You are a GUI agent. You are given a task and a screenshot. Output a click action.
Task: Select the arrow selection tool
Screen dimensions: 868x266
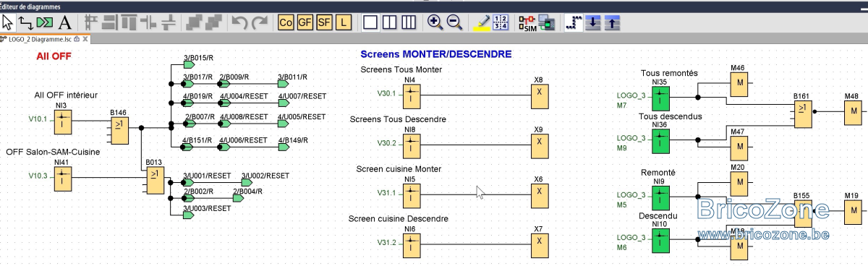[x=8, y=22]
